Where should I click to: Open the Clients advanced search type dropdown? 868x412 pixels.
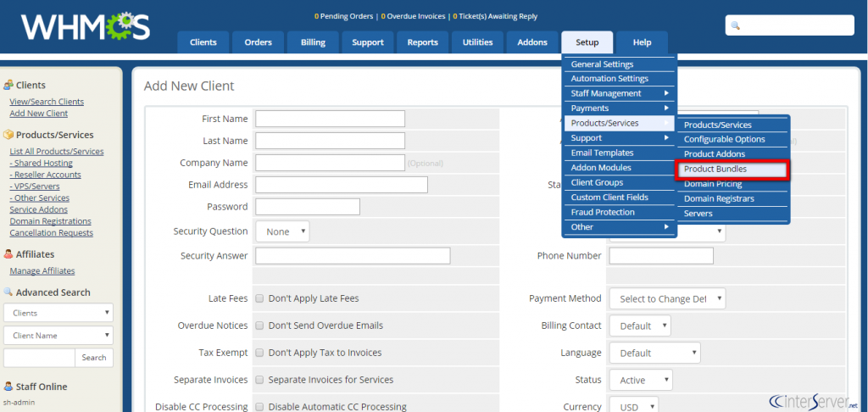pyautogui.click(x=58, y=313)
